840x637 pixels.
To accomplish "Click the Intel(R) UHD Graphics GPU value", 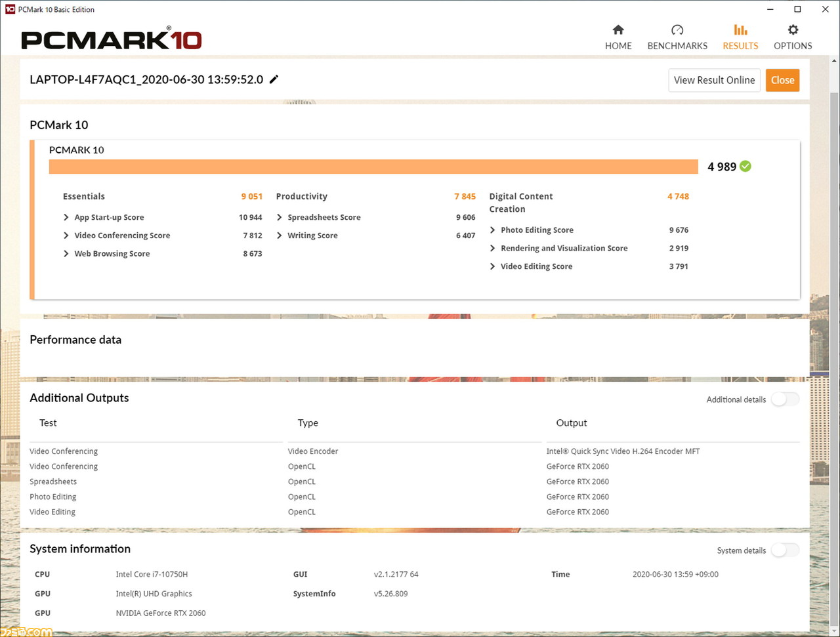I will coord(154,594).
